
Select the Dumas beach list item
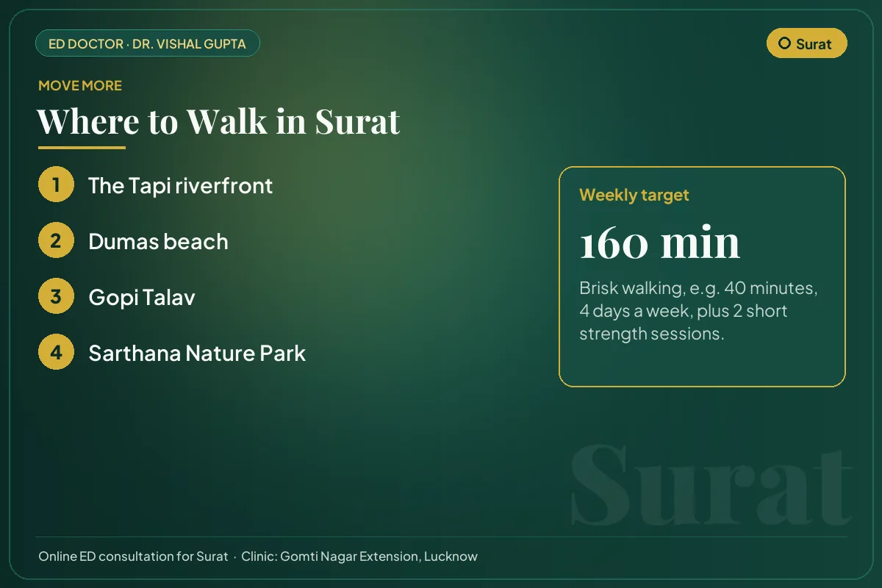[158, 241]
